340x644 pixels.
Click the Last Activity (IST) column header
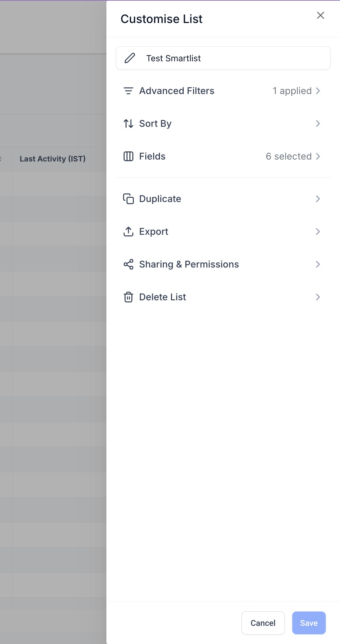coord(53,159)
